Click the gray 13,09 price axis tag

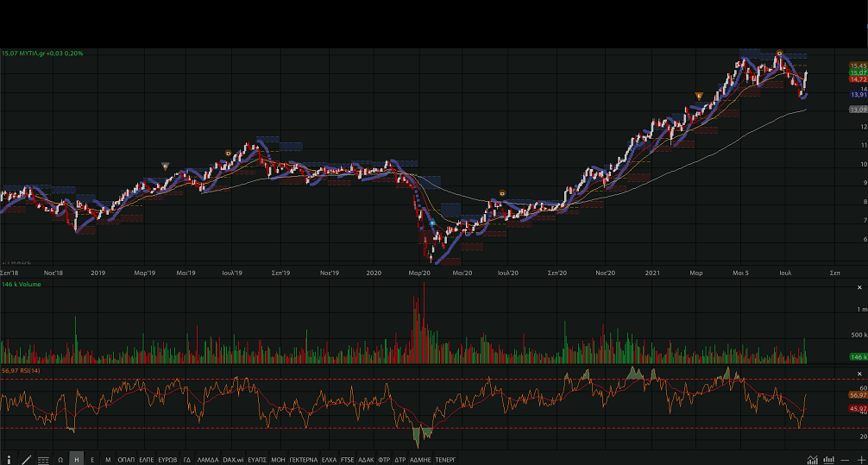pos(858,110)
